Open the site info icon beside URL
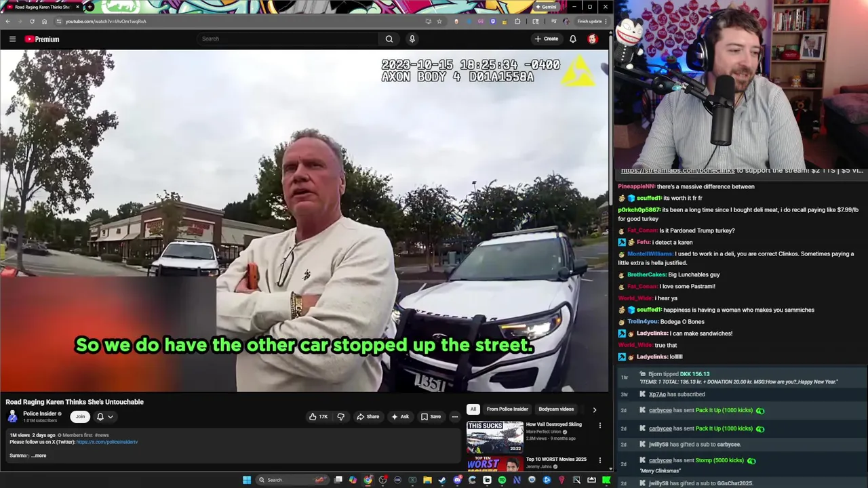Viewport: 868px width, 488px height. [58, 21]
